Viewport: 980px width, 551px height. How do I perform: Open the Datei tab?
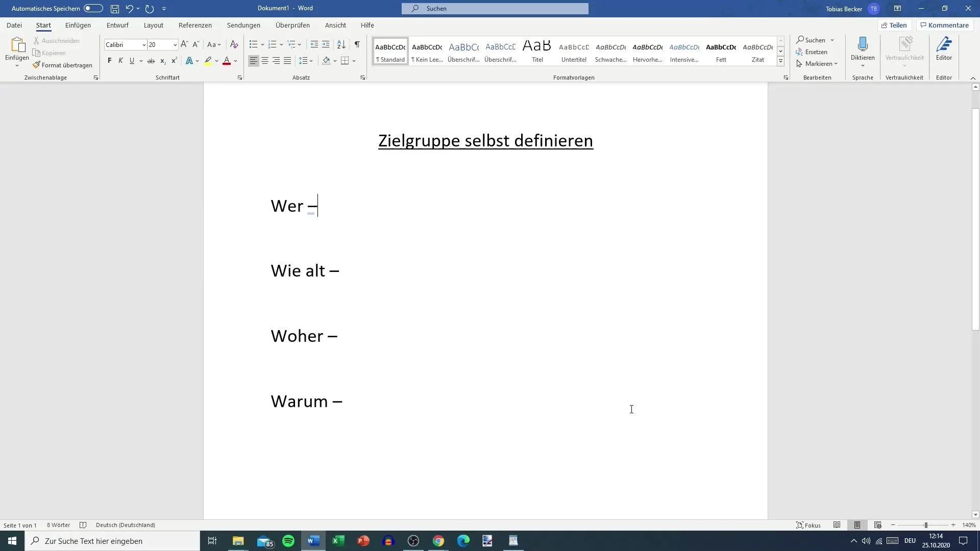click(x=14, y=25)
